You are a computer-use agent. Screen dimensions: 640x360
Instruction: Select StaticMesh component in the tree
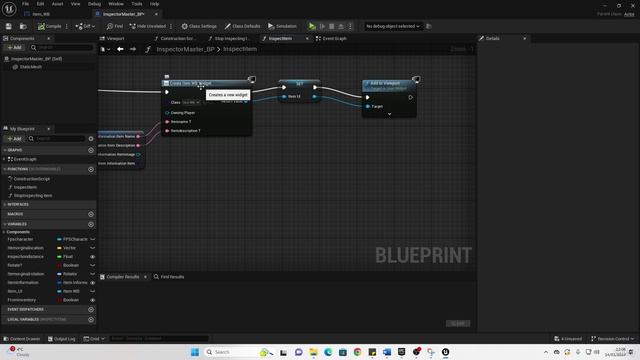coord(31,67)
